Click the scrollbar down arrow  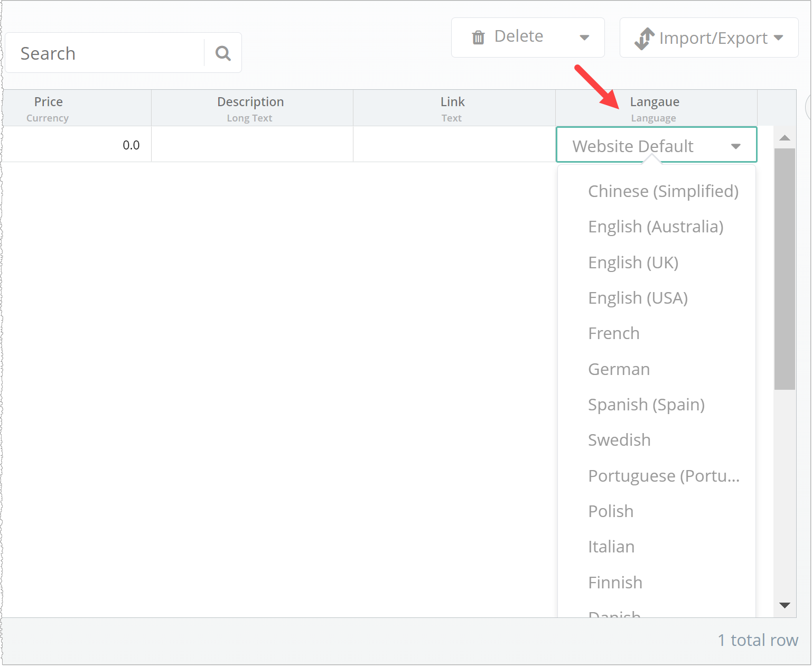[785, 605]
